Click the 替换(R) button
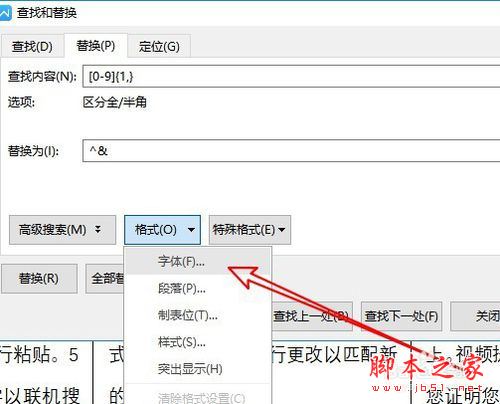The image size is (500, 404). [39, 279]
